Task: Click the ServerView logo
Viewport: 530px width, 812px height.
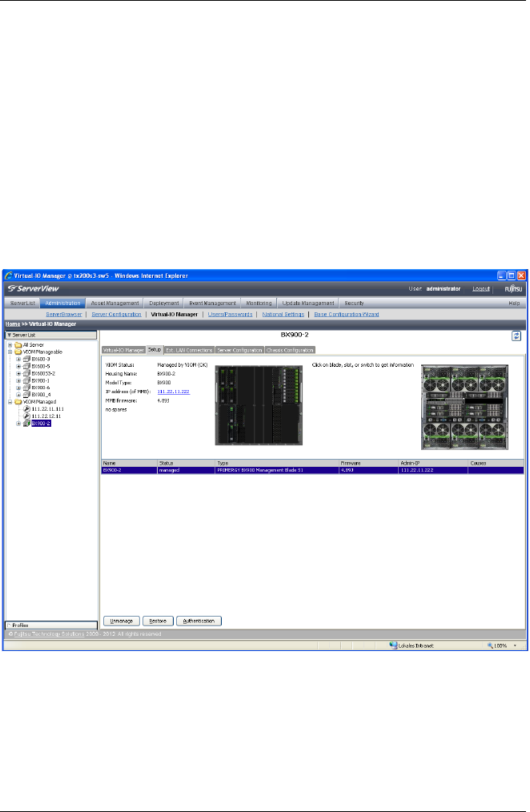Action: pos(33,288)
